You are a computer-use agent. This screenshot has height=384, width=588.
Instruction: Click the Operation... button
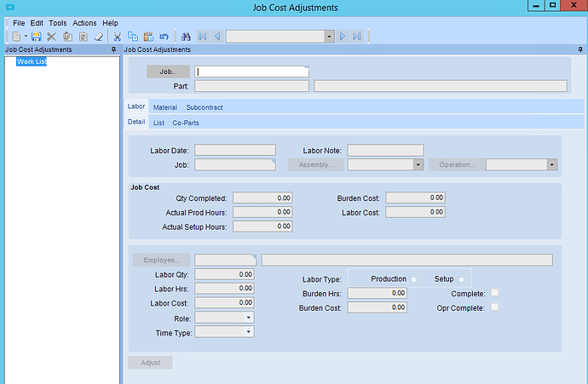[457, 164]
